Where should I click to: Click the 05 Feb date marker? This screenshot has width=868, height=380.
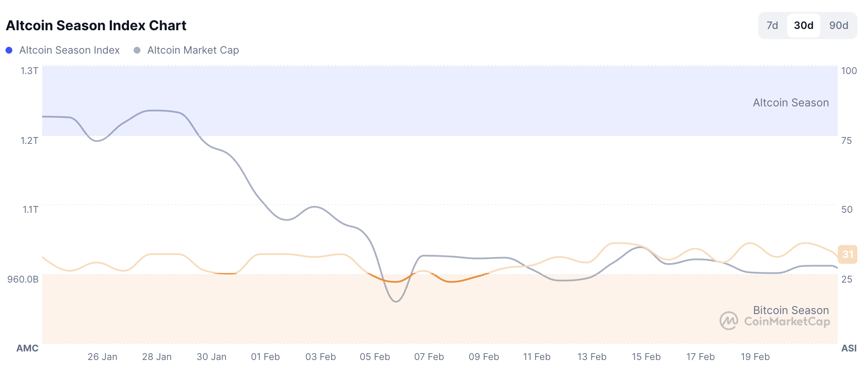pos(375,357)
